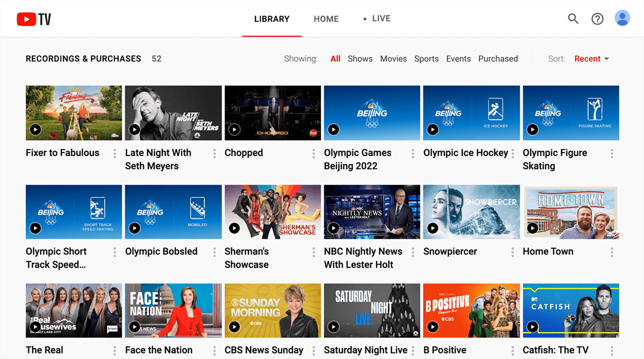The width and height of the screenshot is (644, 359).
Task: Filter recordings by Shows
Action: tap(360, 58)
